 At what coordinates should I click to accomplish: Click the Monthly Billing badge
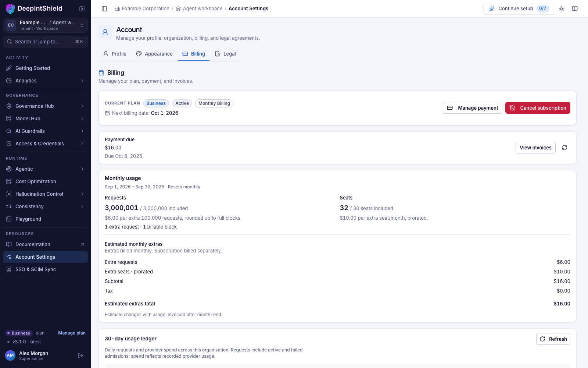click(214, 103)
